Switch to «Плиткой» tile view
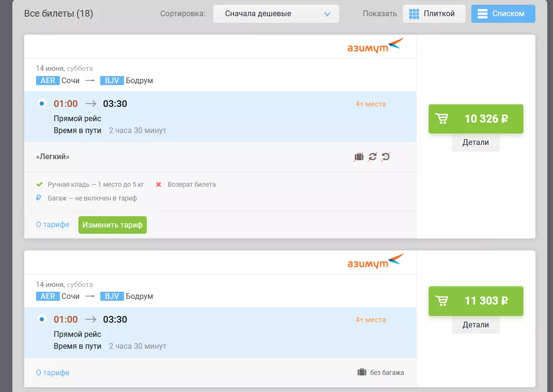This screenshot has width=553, height=392. click(x=434, y=14)
